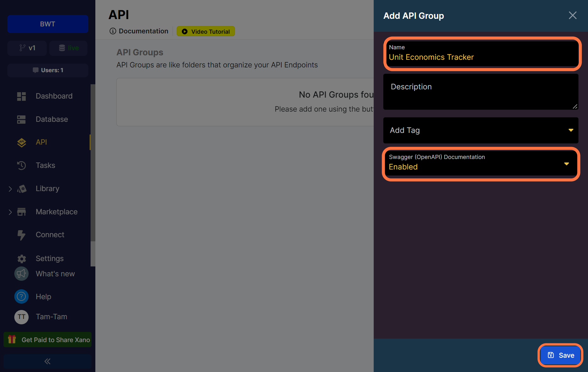Click the Marketplace label
This screenshot has width=588, height=372.
click(x=57, y=212)
